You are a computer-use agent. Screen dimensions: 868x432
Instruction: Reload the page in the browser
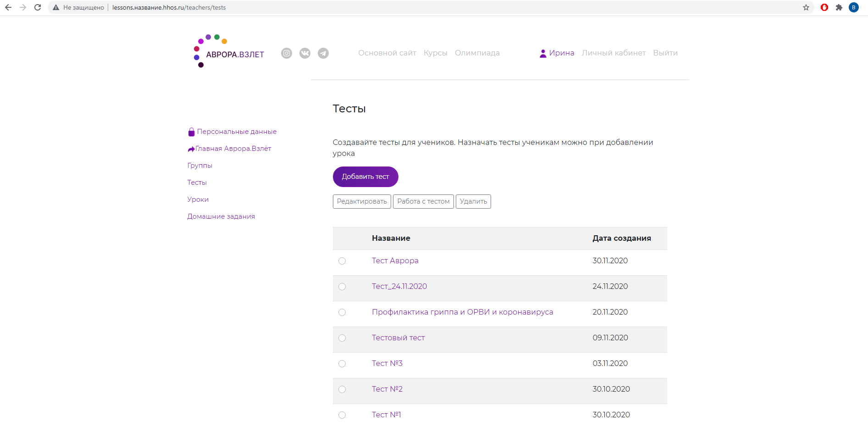coord(38,7)
